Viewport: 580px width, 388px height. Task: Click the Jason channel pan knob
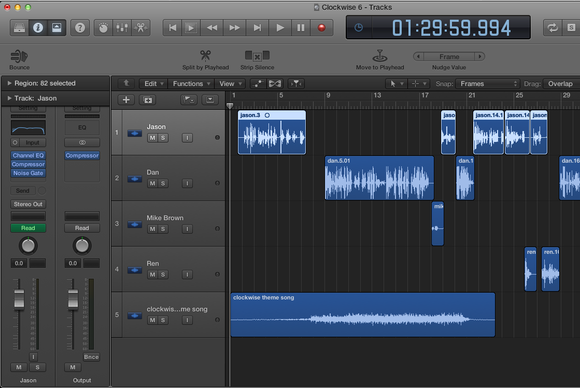point(28,246)
